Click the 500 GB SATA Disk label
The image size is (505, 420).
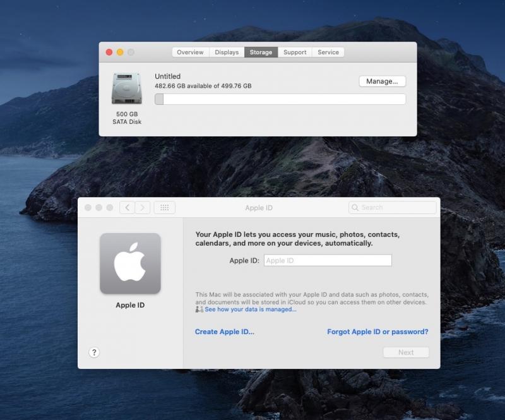pos(127,118)
